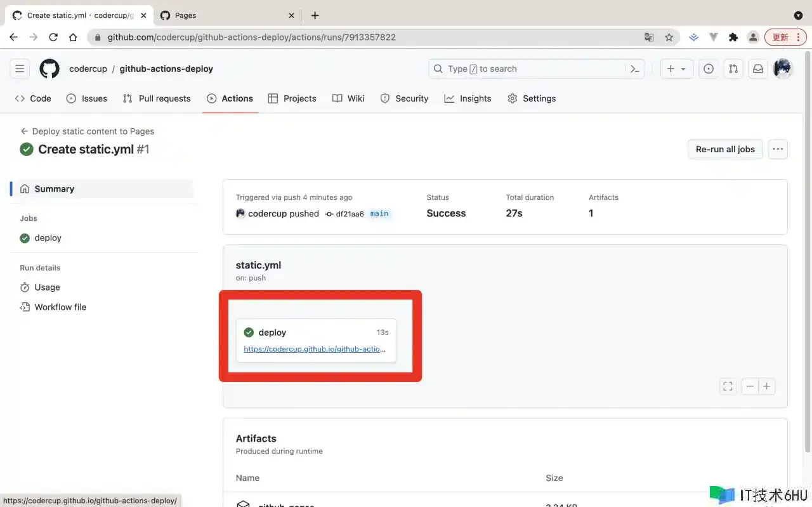Open the user avatar profile menu

point(783,69)
